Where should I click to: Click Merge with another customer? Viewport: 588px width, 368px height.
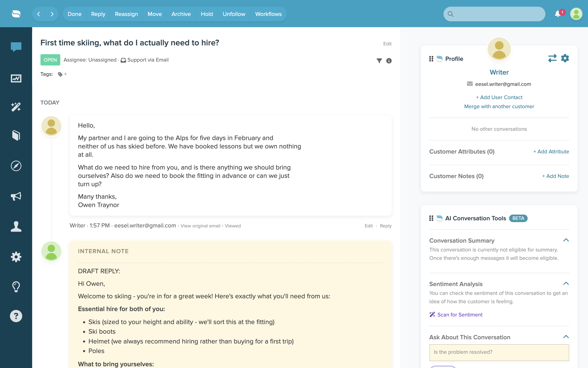tap(499, 106)
